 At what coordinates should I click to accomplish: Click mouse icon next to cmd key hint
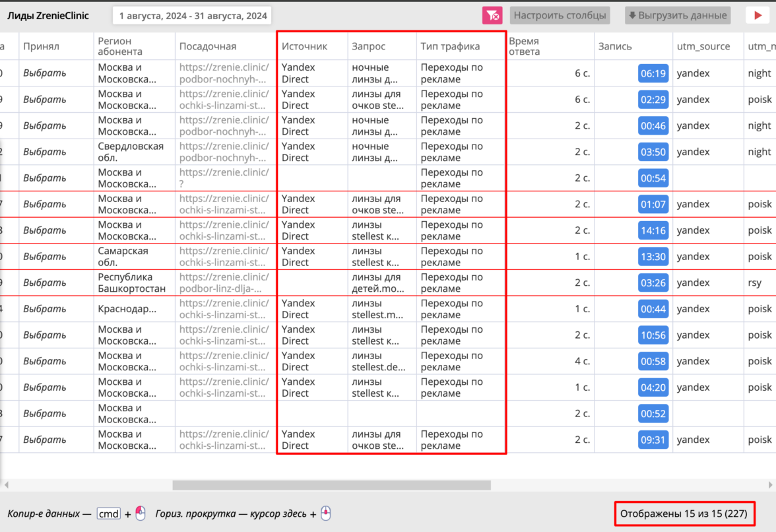140,514
